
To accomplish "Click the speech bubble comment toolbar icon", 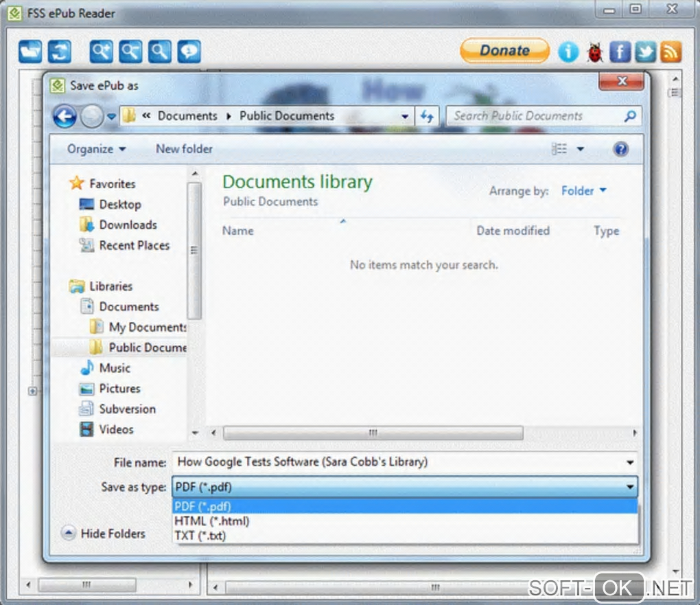I will (x=189, y=52).
